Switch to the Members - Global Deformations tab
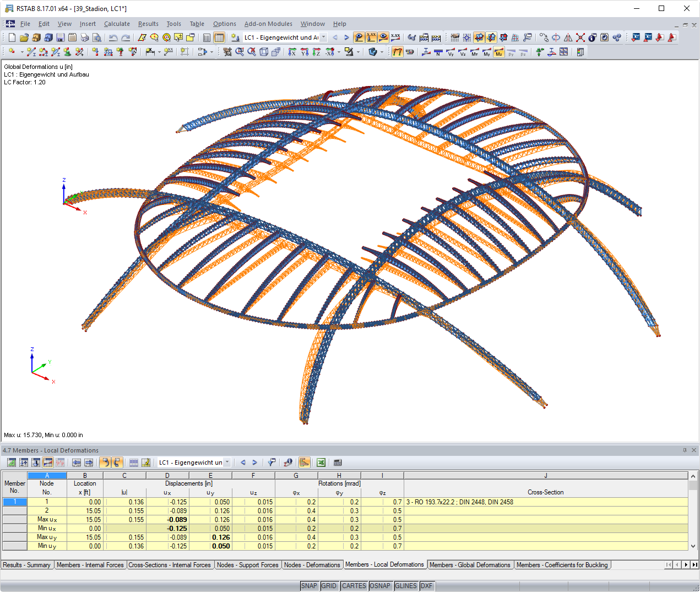The height and width of the screenshot is (592, 700). coord(470,564)
